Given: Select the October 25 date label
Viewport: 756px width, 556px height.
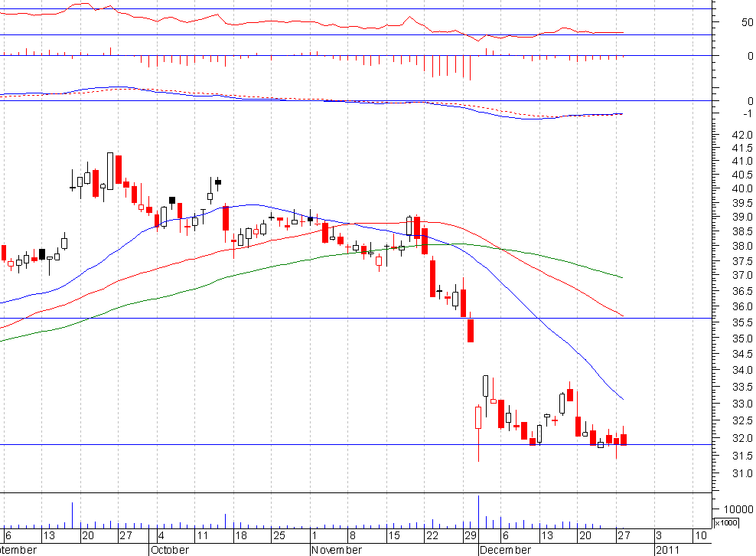Looking at the screenshot, I should (279, 535).
